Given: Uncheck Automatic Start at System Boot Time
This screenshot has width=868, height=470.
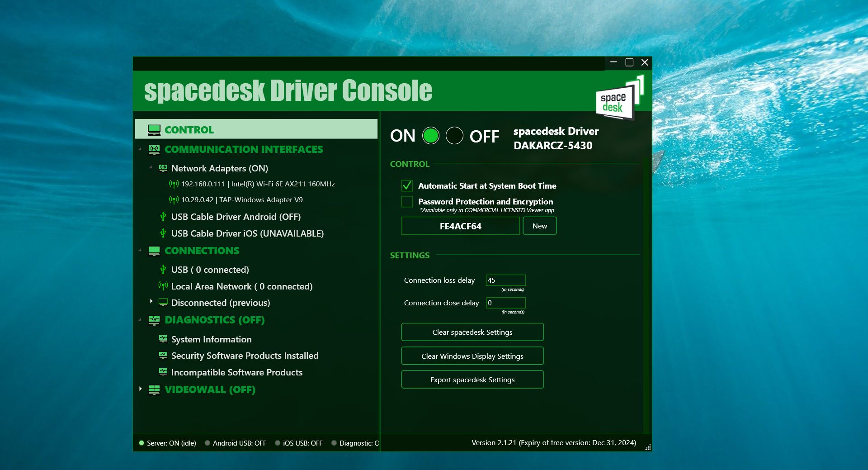Looking at the screenshot, I should pos(406,185).
